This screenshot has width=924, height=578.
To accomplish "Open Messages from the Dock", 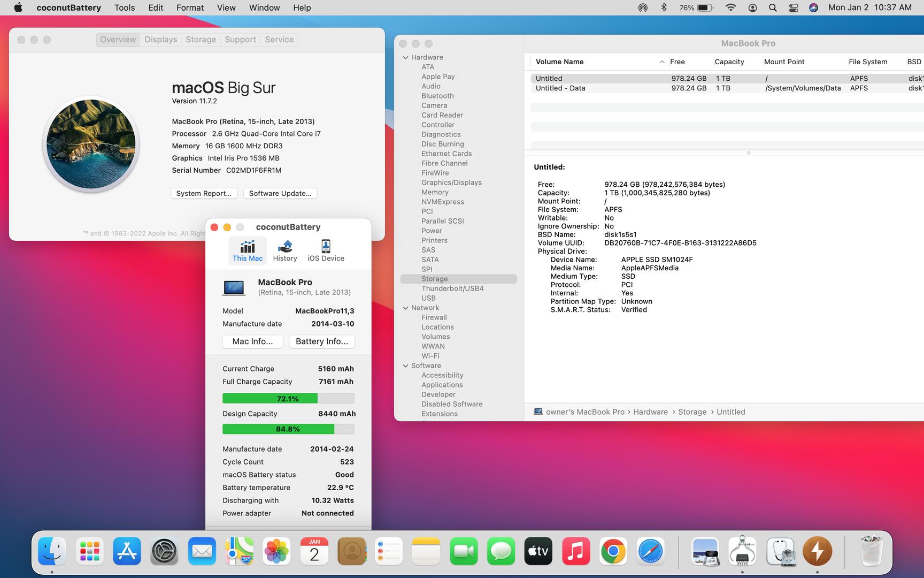I will 501,551.
